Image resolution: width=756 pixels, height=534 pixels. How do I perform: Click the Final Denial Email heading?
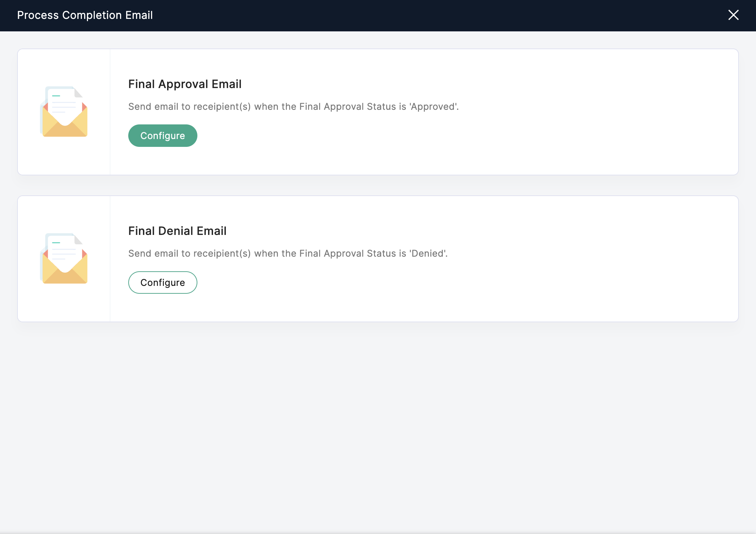pos(177,231)
